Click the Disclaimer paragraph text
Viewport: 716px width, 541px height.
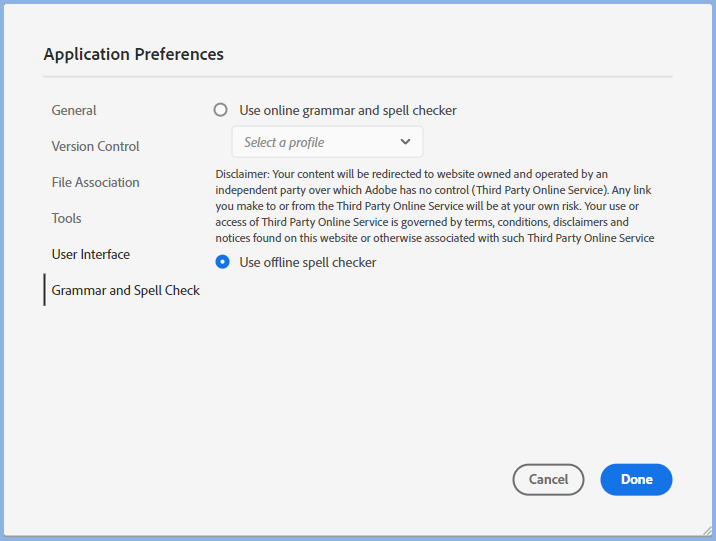pyautogui.click(x=435, y=206)
